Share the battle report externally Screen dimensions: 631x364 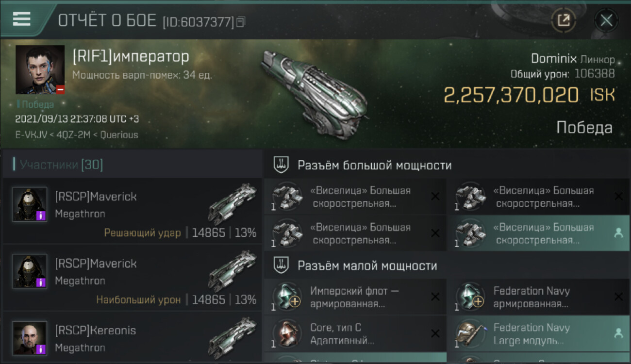point(564,20)
